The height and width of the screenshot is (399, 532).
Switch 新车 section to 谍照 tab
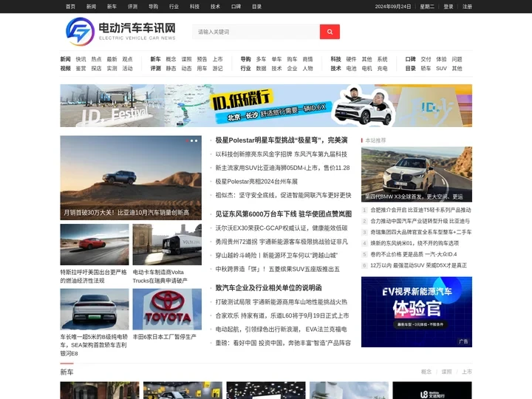pyautogui.click(x=446, y=372)
